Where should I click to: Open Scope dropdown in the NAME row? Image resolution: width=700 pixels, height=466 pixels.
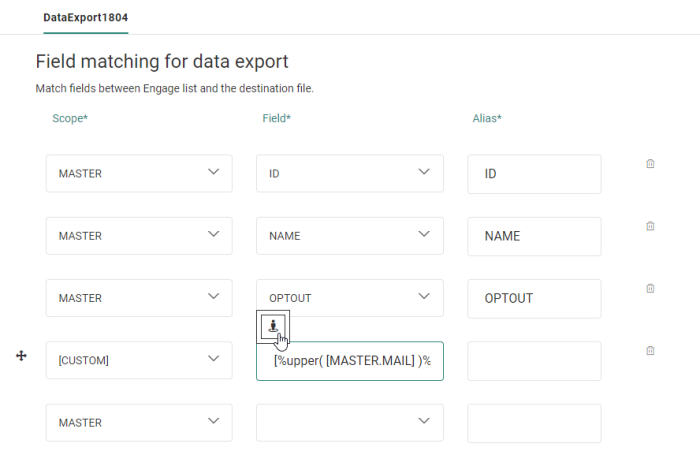(x=139, y=236)
